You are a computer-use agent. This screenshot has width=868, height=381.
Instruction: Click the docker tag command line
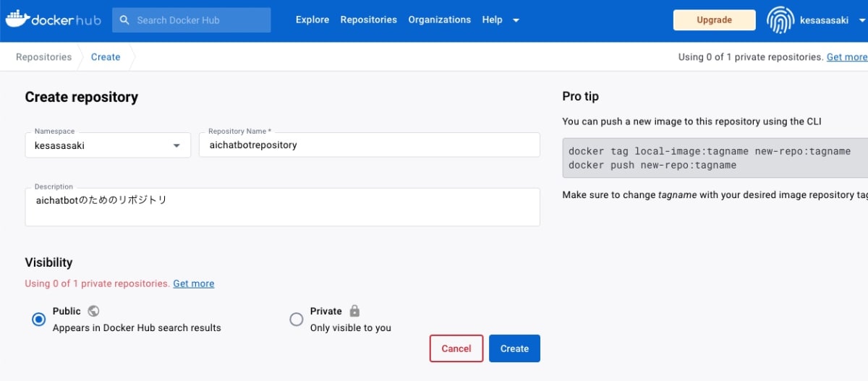click(x=710, y=151)
